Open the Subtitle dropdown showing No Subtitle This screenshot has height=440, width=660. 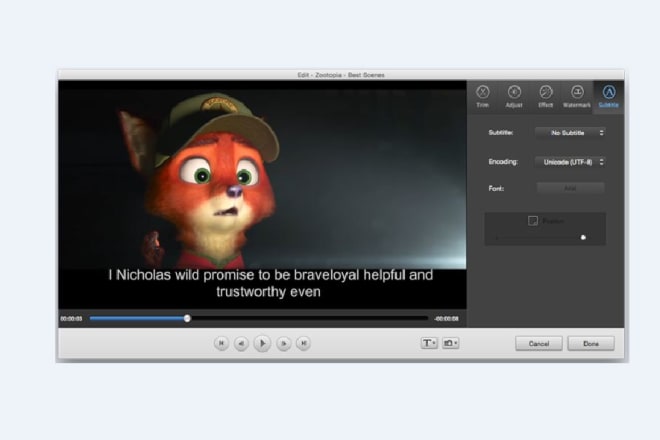(570, 133)
